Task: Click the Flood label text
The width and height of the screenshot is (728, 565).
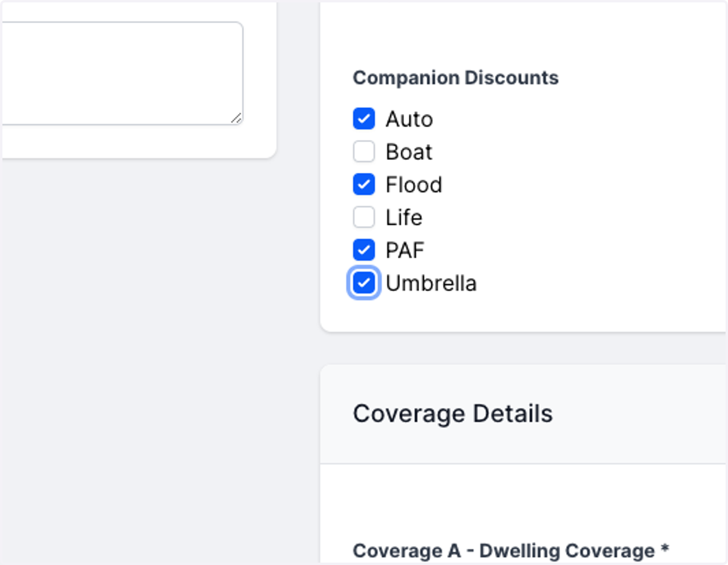Action: [414, 184]
